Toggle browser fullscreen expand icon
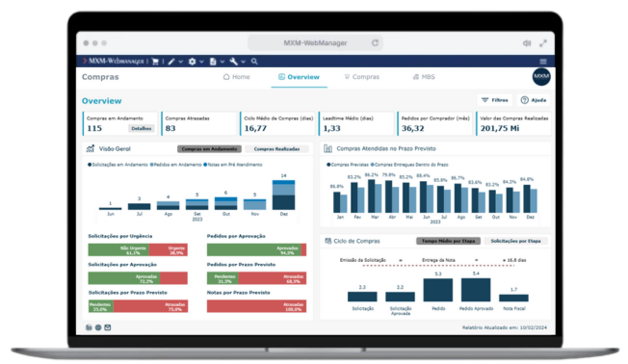Image resolution: width=628 pixels, height=364 pixels. click(x=543, y=43)
